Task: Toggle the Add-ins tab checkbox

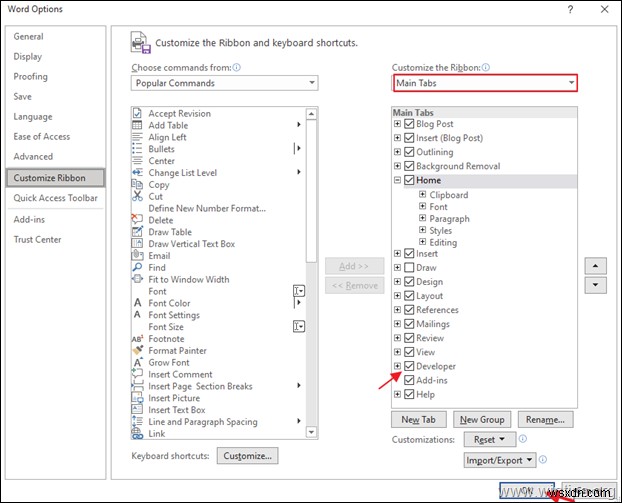Action: (409, 380)
